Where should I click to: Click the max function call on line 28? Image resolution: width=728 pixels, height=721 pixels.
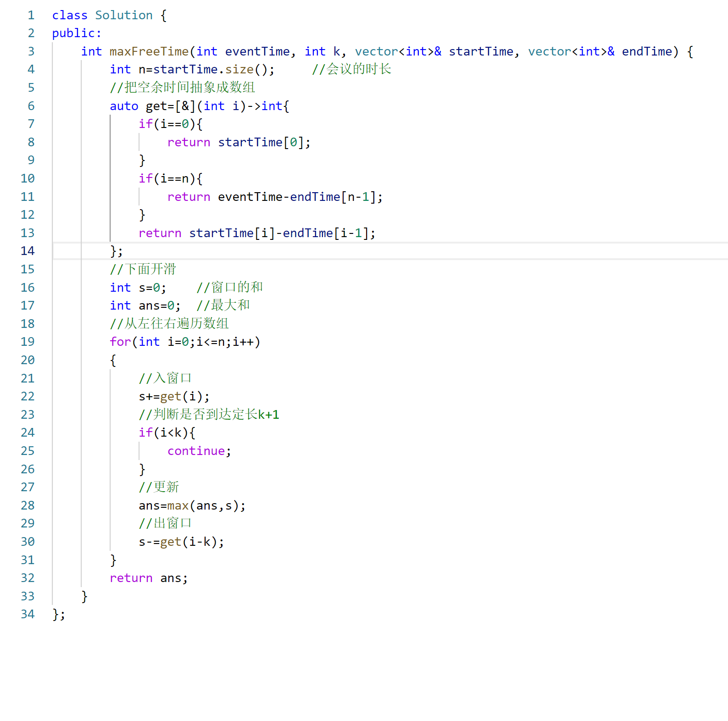[x=178, y=505]
